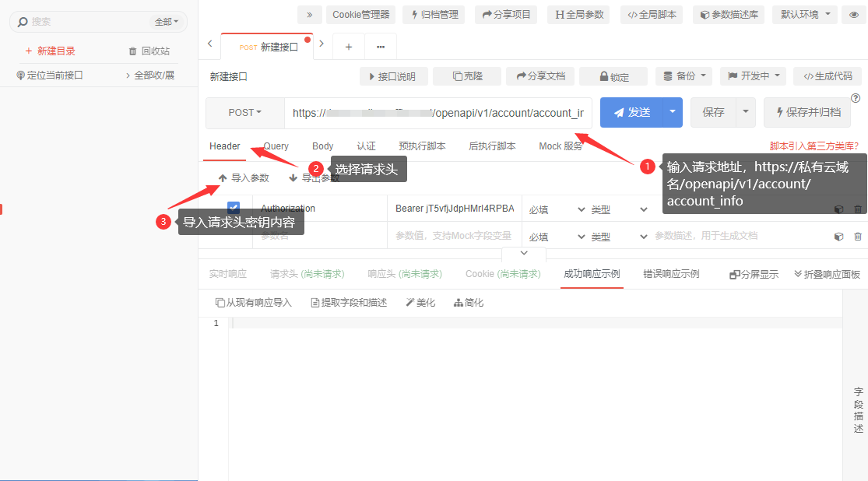
Task: Toggle split-screen display (分屏显示)
Action: tap(754, 274)
